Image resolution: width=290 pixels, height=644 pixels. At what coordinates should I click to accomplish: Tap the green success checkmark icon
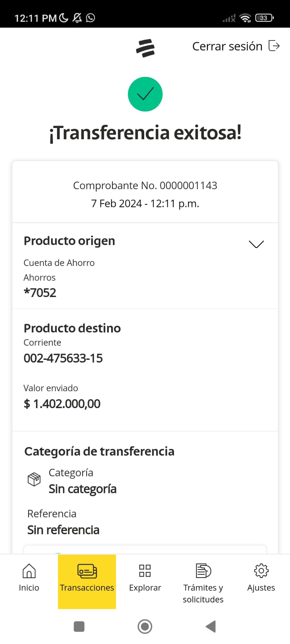point(145,94)
